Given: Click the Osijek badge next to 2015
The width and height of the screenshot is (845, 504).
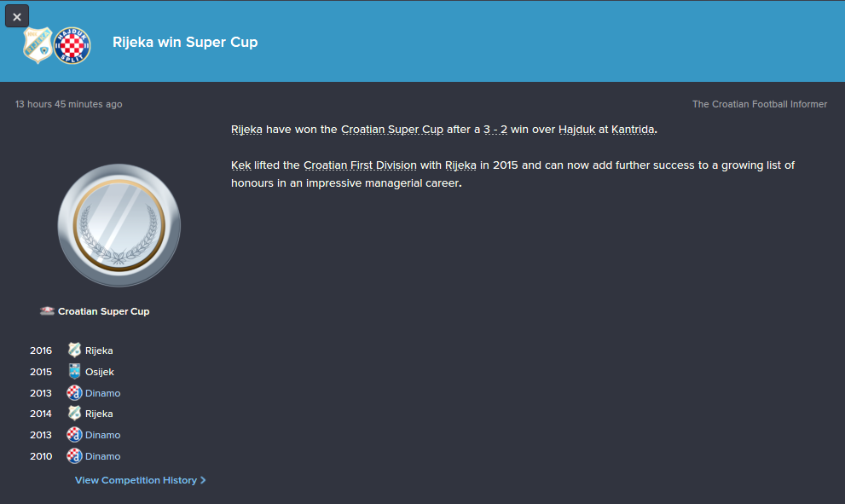Looking at the screenshot, I should 74,372.
